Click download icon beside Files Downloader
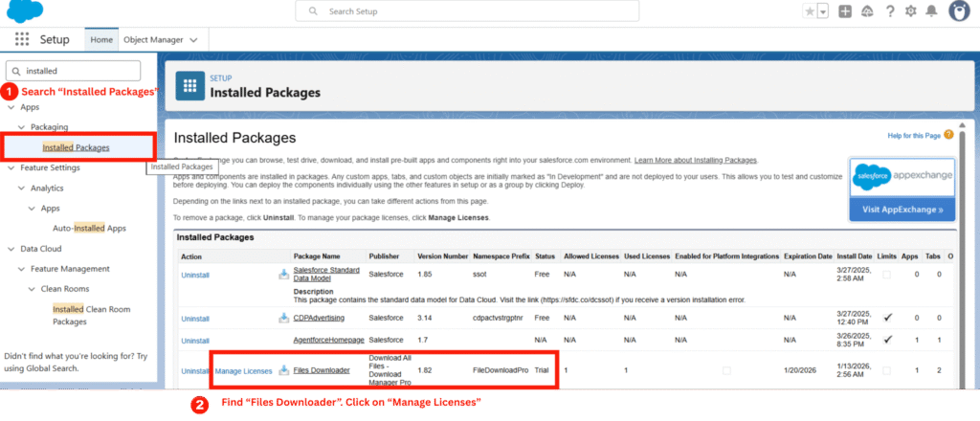The width and height of the screenshot is (980, 421). tap(283, 370)
